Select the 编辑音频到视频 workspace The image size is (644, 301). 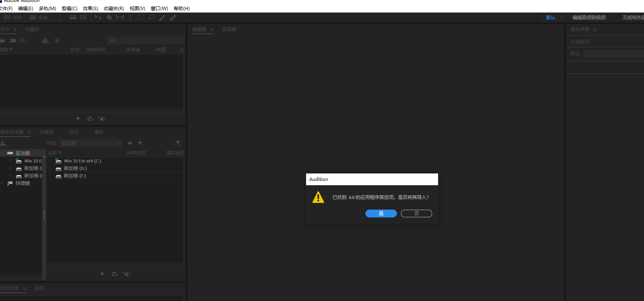pos(589,18)
